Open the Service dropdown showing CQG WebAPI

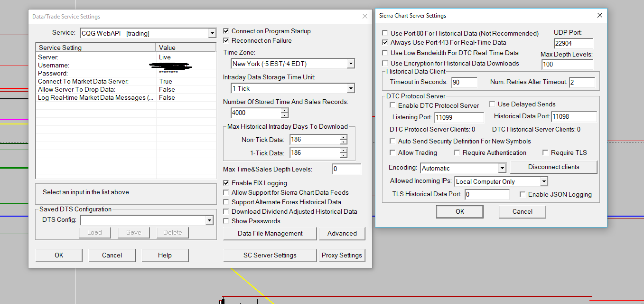(x=212, y=33)
